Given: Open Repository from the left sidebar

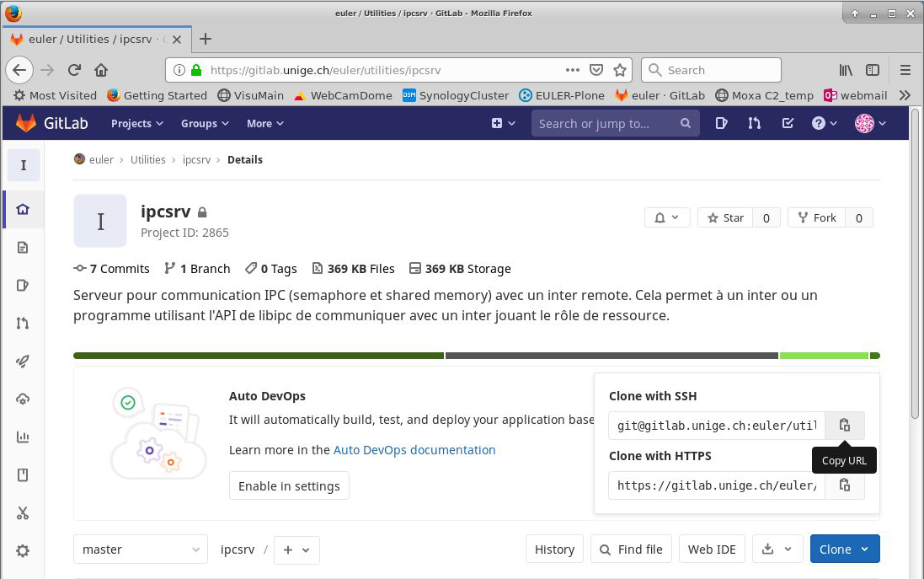Looking at the screenshot, I should click(23, 247).
